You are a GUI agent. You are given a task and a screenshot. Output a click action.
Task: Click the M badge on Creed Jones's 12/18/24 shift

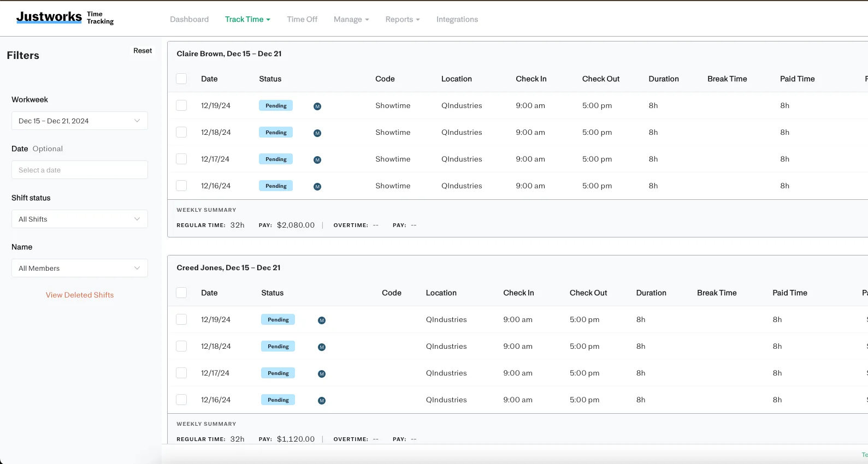(x=322, y=347)
